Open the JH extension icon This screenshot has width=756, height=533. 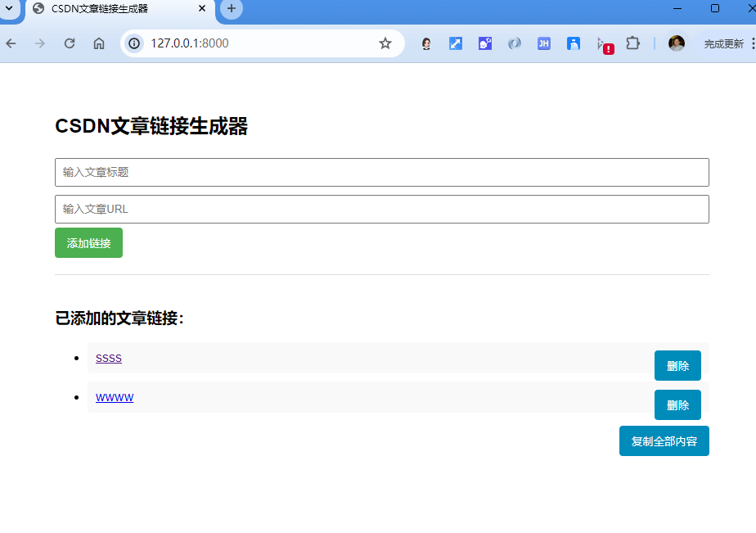coord(544,43)
